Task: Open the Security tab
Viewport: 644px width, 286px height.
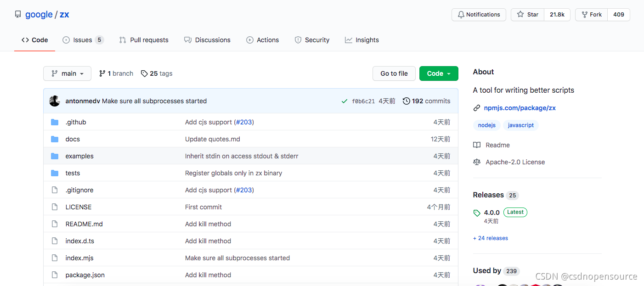Action: [312, 40]
